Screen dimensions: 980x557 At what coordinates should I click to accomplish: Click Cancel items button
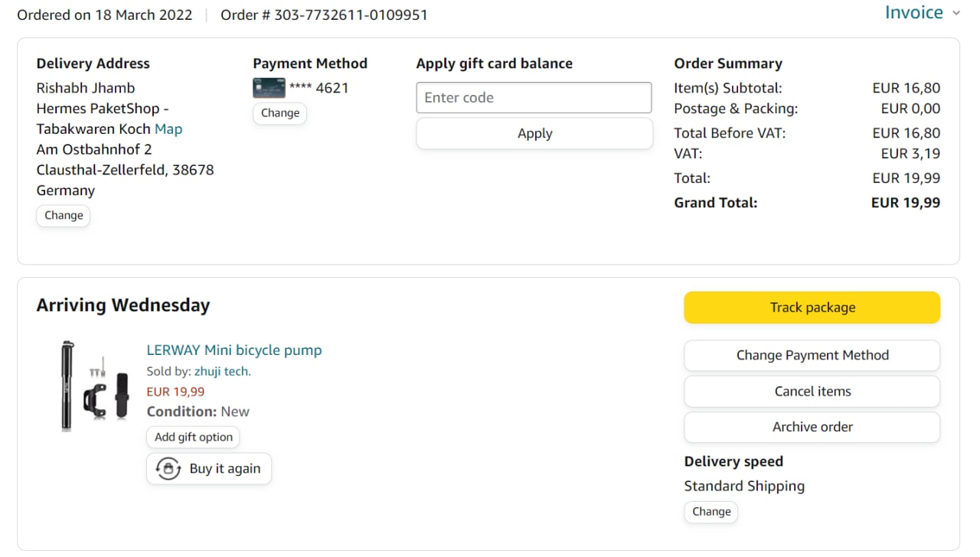[x=812, y=391]
